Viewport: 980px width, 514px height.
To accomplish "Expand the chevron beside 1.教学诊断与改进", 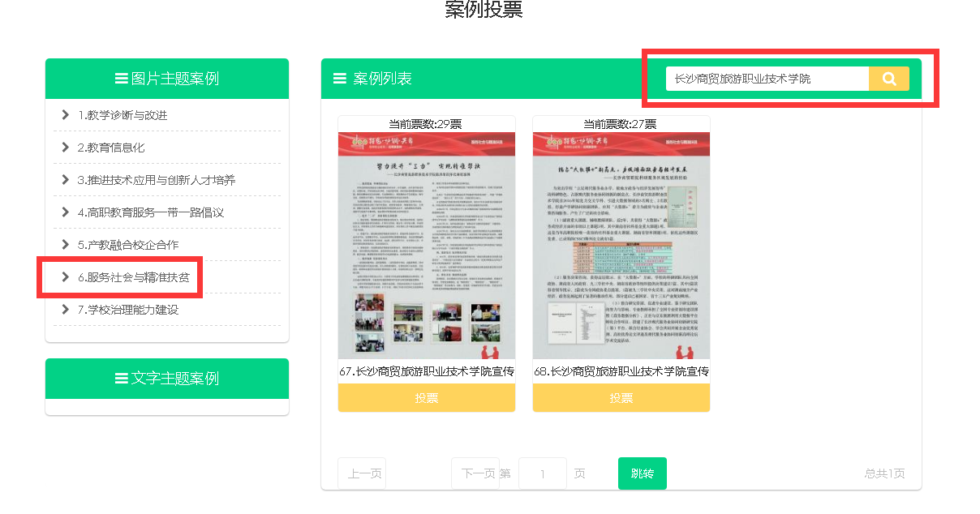I will point(65,115).
